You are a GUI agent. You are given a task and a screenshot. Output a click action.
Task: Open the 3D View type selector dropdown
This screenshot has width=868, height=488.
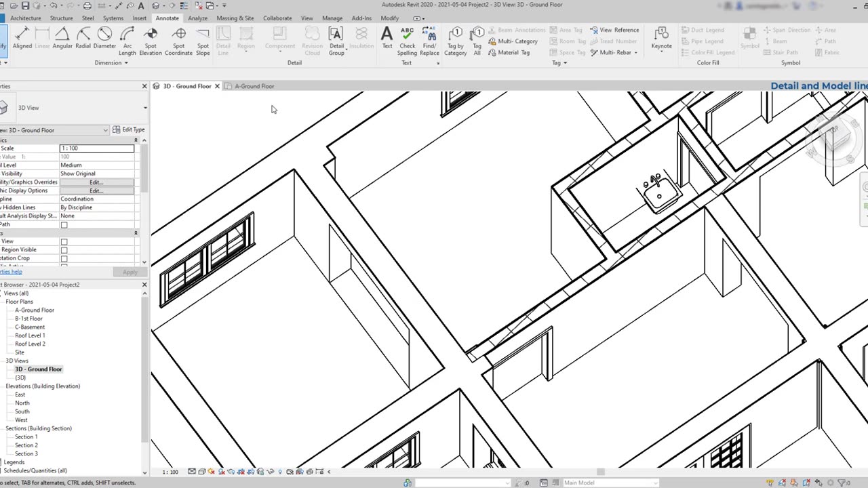click(144, 108)
